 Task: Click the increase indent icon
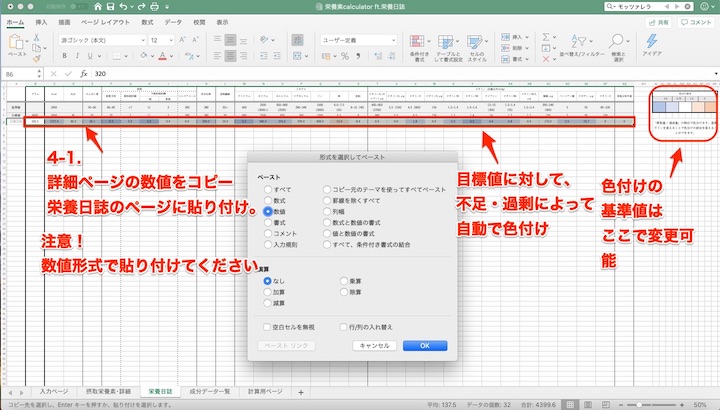click(x=277, y=56)
